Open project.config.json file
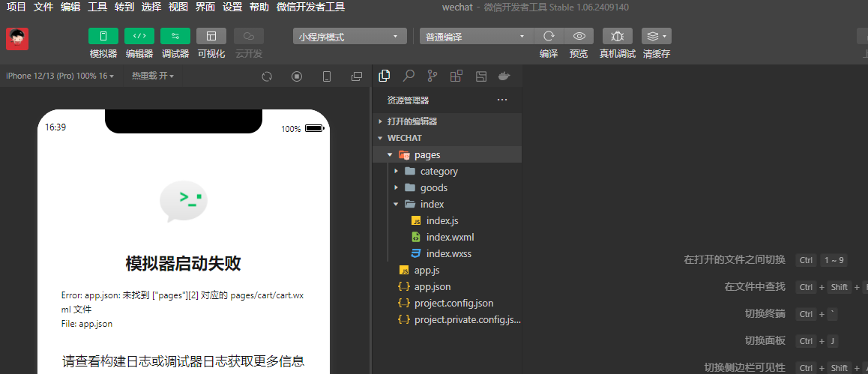Image resolution: width=868 pixels, height=374 pixels. coord(447,304)
